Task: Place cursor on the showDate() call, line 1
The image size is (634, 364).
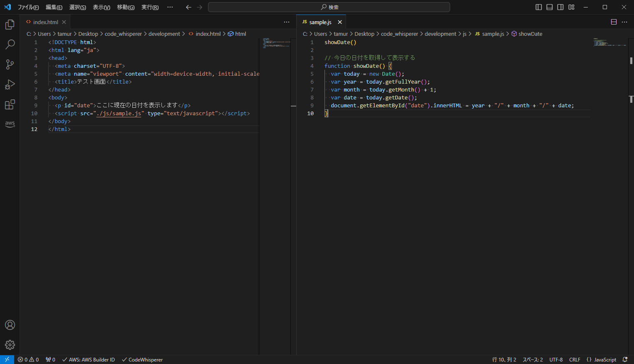Action: (x=340, y=42)
